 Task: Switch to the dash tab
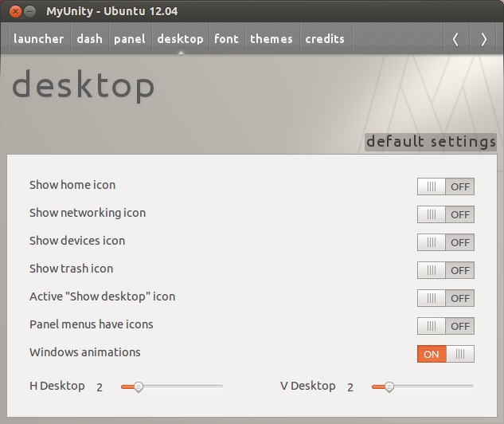[90, 39]
